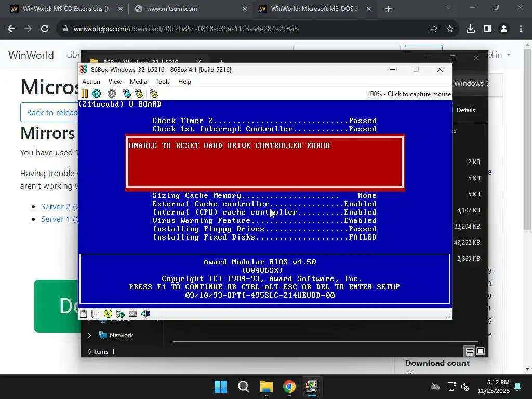Share this page from the address bar
532x399 pixels.
pyautogui.click(x=433, y=29)
